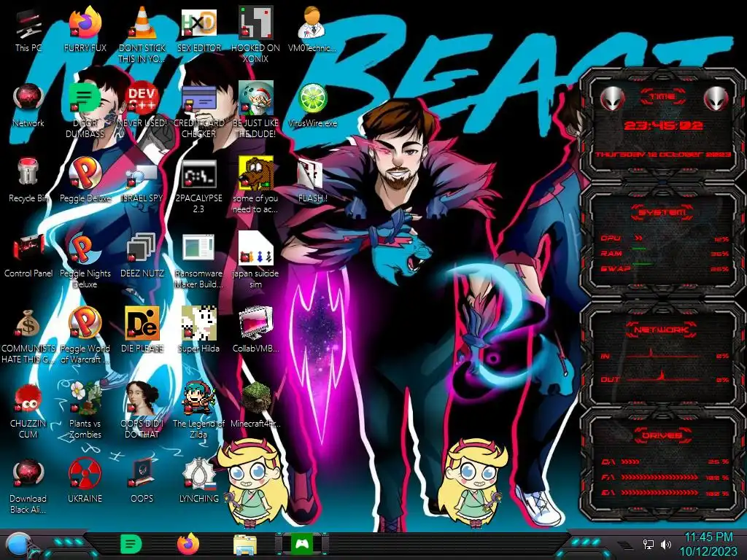Click the SYSTEM header of the widget
Screen dimensions: 747x560
[x=662, y=212]
